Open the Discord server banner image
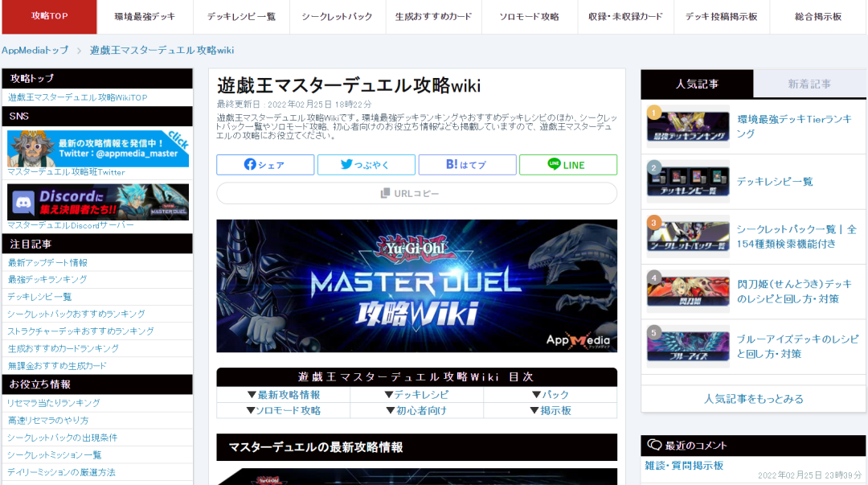The width and height of the screenshot is (868, 485). pos(98,202)
